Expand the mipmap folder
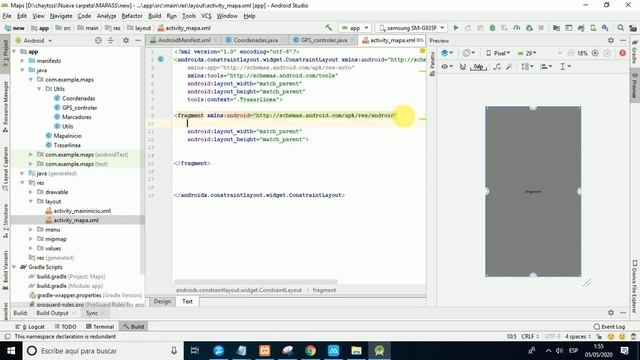This screenshot has height=360, width=640. [x=31, y=239]
